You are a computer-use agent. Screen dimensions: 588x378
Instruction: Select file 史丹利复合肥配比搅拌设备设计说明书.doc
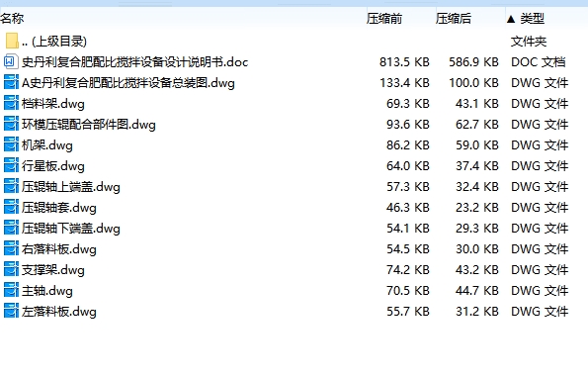pos(134,62)
